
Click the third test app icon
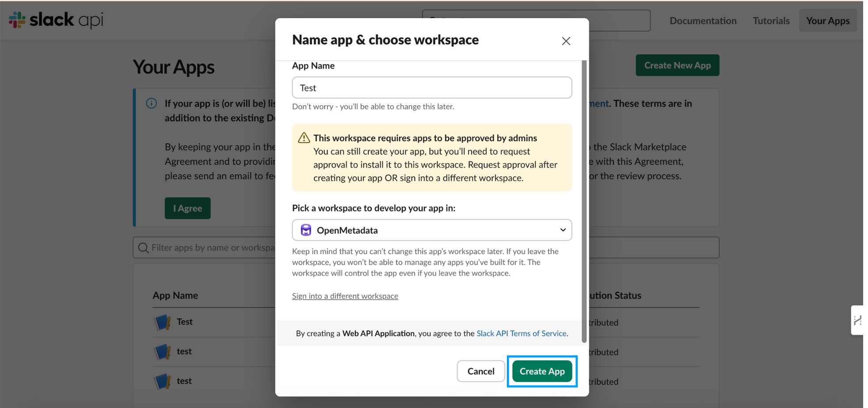(x=162, y=381)
